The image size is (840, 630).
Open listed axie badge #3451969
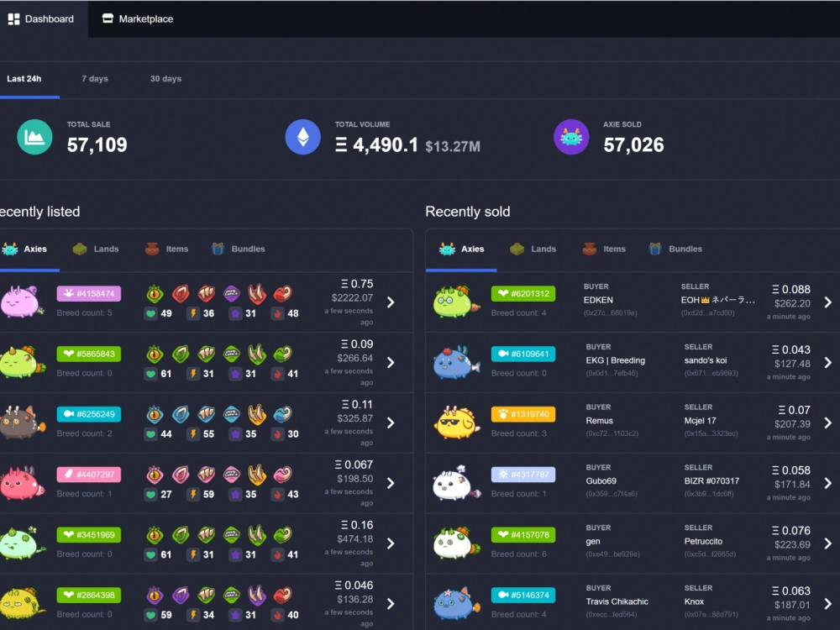(89, 534)
